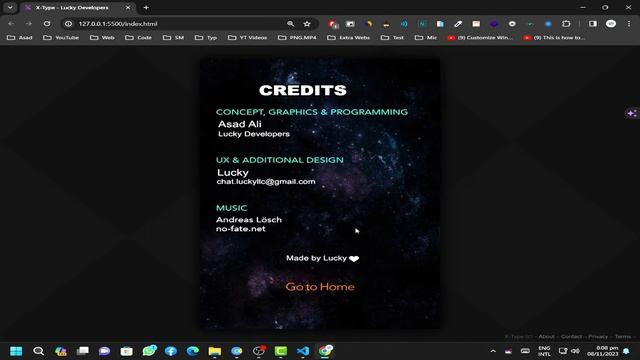Go back to previous page
Viewport: 640px width, 360px height.
(x=11, y=24)
